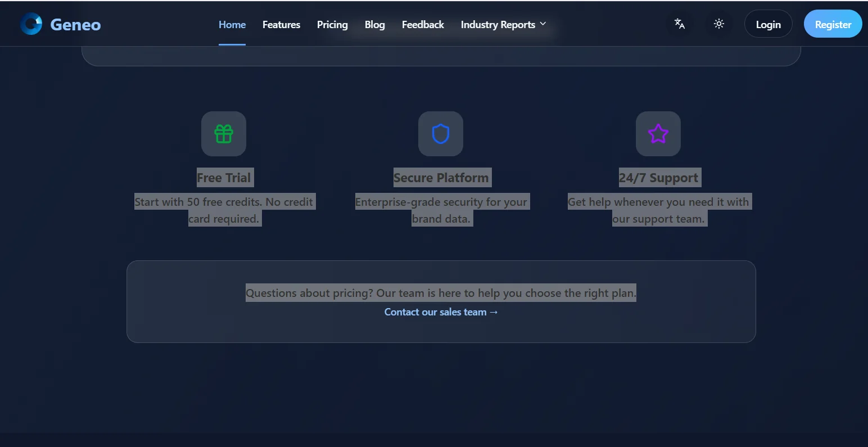Open the Pricing menu item
This screenshot has width=868, height=447.
332,25
